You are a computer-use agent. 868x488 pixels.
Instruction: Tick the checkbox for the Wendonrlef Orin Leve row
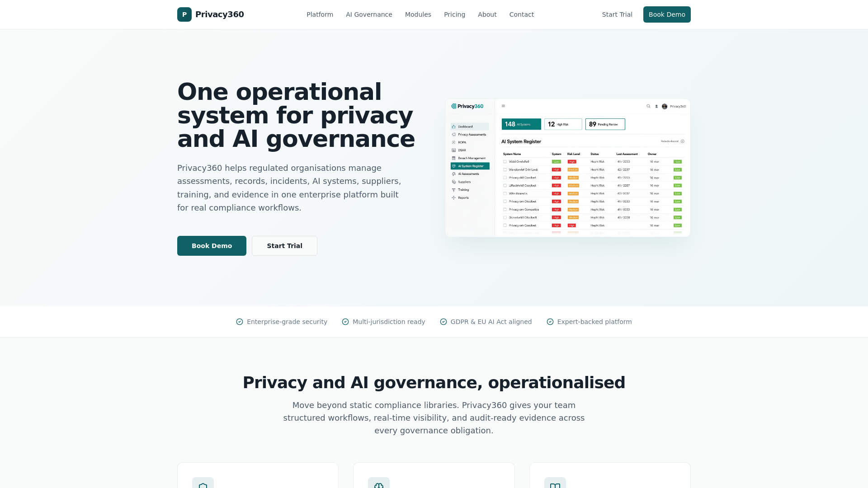(505, 170)
